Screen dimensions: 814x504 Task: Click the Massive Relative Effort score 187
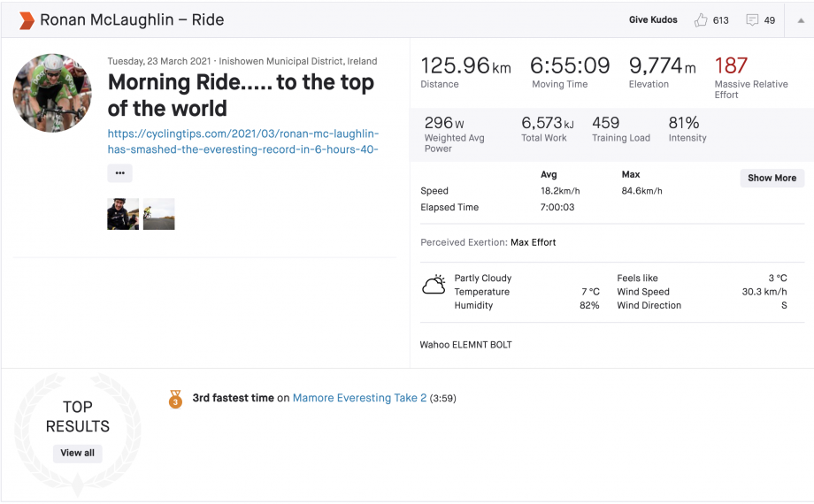[731, 66]
